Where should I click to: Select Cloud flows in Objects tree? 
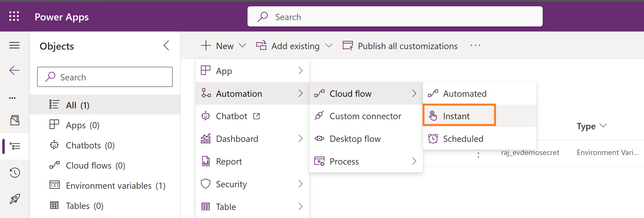coord(95,166)
